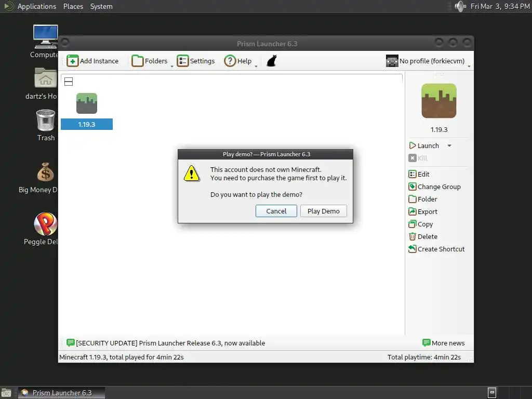Click the black cat icon
This screenshot has width=532, height=399.
point(272,61)
